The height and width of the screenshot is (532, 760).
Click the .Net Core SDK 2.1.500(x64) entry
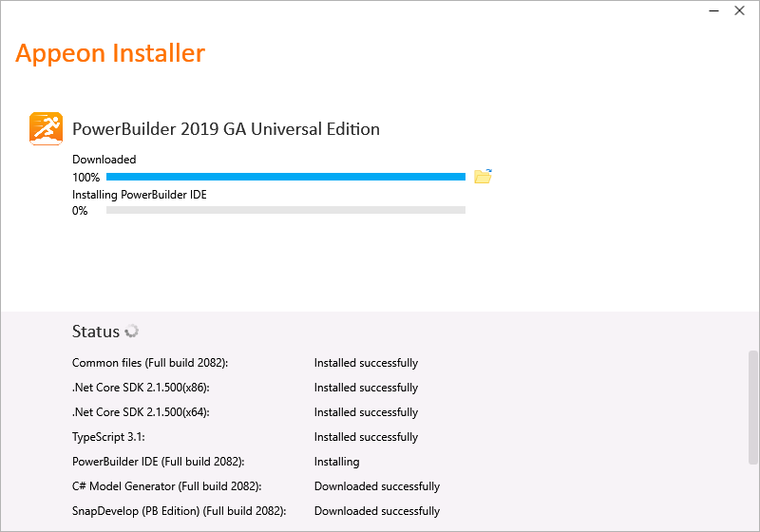pyautogui.click(x=141, y=412)
